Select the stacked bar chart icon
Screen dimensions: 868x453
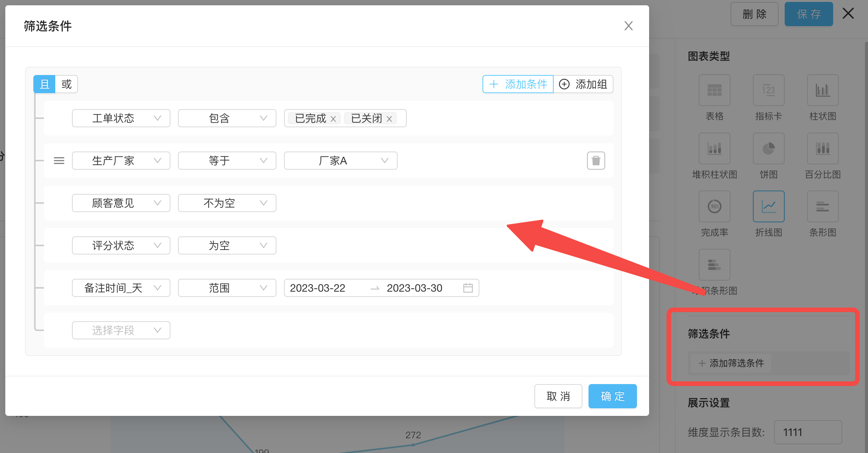click(714, 265)
